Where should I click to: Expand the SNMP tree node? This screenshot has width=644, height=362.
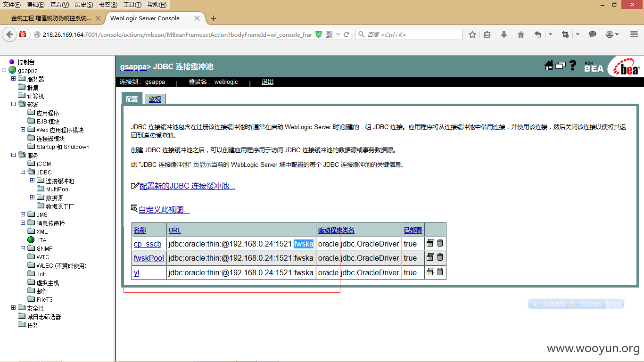point(23,248)
